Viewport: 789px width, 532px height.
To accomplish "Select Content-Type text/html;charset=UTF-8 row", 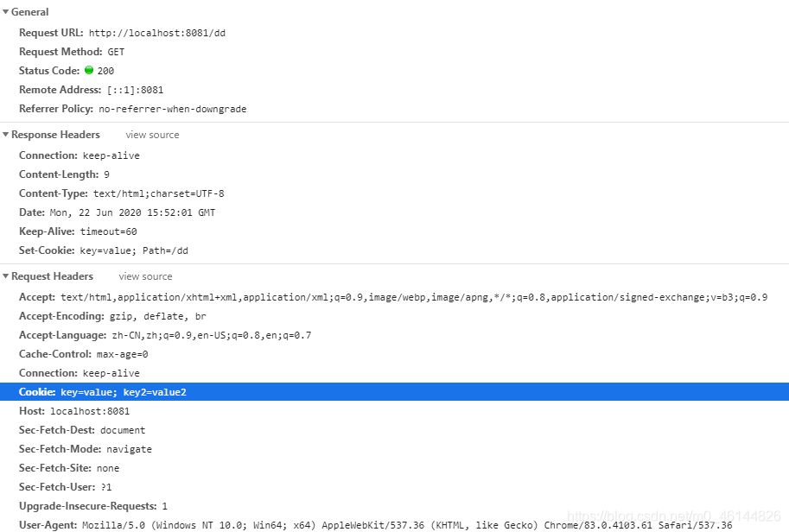I will [394, 193].
